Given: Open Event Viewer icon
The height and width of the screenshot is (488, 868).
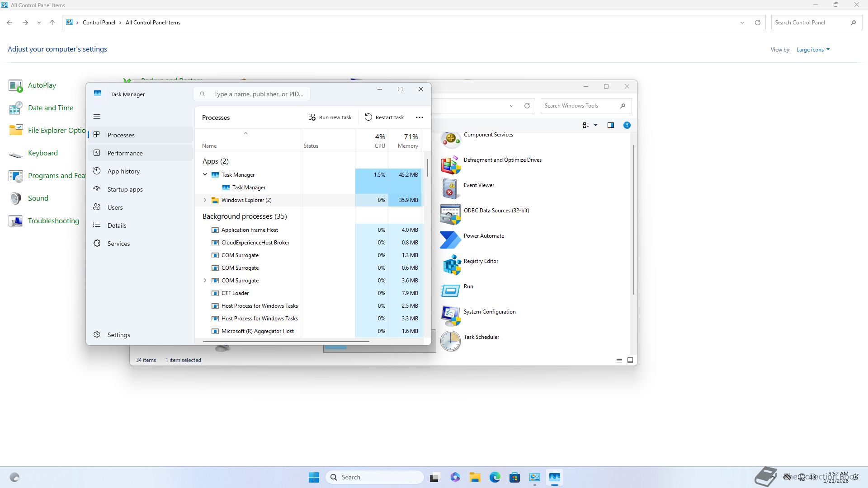Looking at the screenshot, I should pos(450,189).
